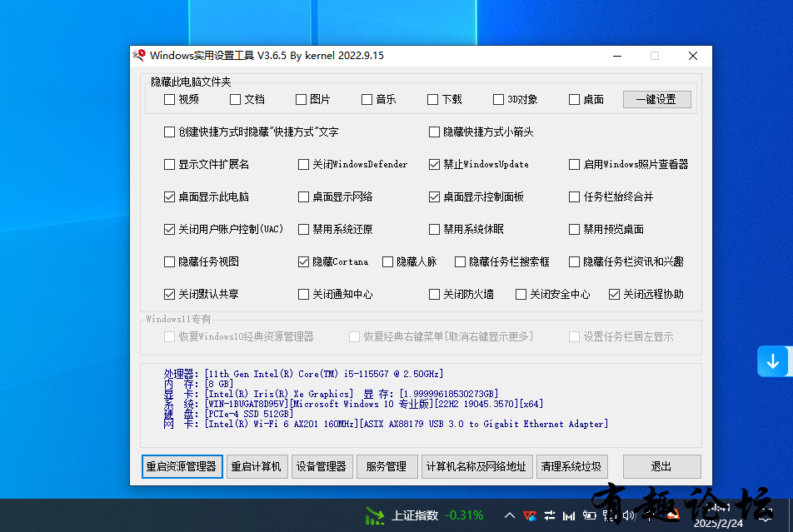793x532 pixels.
Task: Click the volume speaker tray icon
Action: (629, 515)
